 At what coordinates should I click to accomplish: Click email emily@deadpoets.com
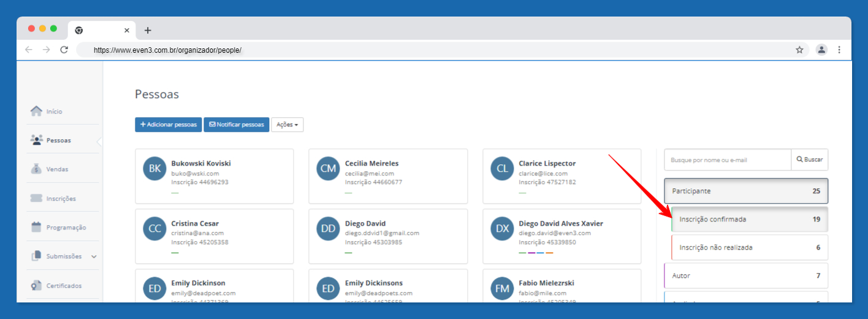point(379,293)
